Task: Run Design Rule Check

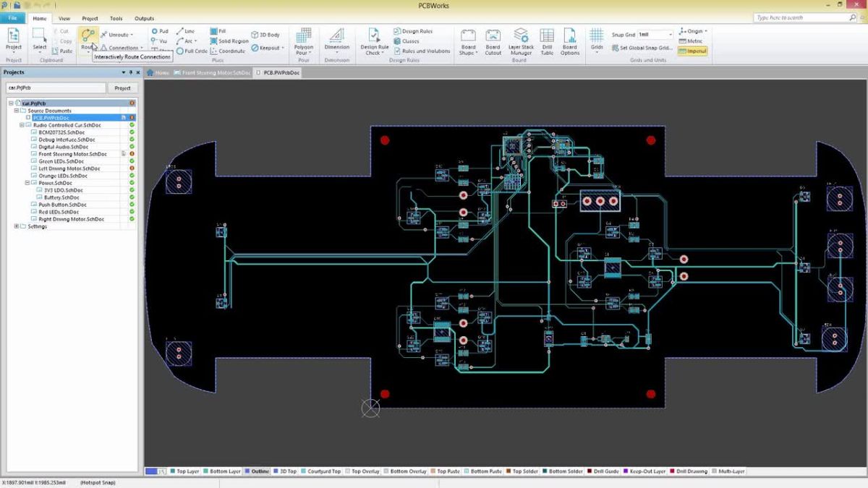Action: (373, 40)
